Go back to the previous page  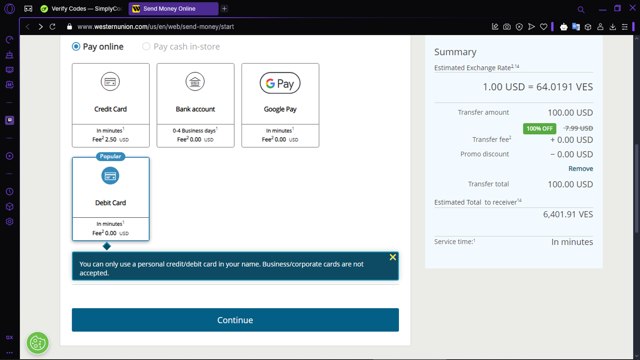pyautogui.click(x=27, y=27)
